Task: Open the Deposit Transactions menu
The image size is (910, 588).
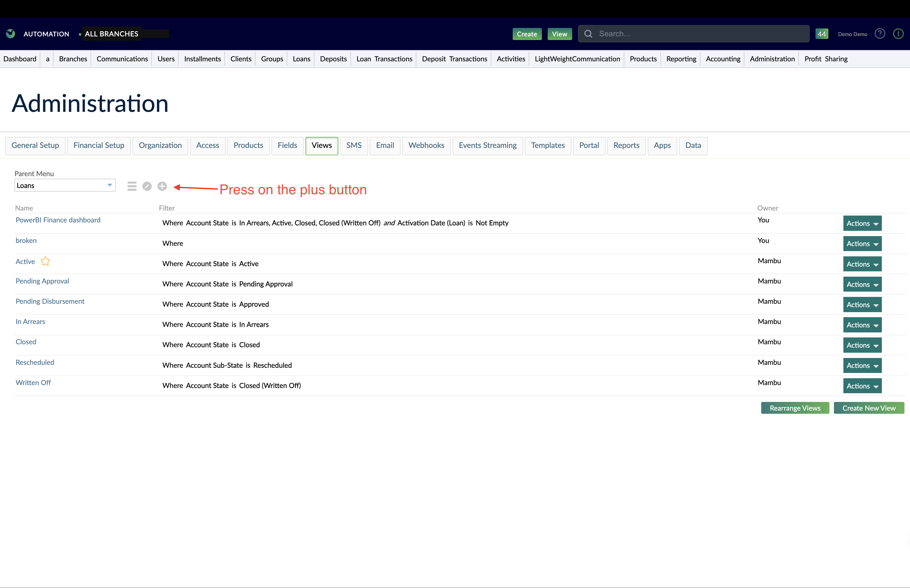Action: [x=454, y=59]
